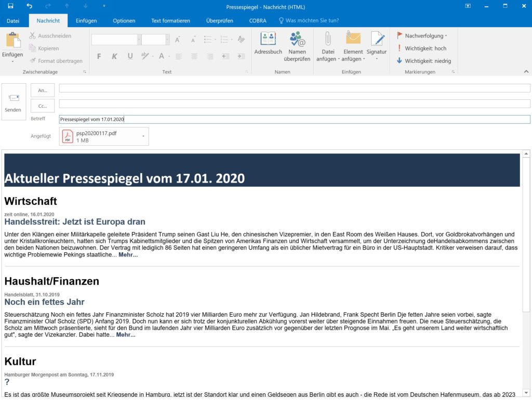The width and height of the screenshot is (532, 400).
Task: Open the psp20200117.pdf attachment dropdown arrow
Action: click(143, 136)
